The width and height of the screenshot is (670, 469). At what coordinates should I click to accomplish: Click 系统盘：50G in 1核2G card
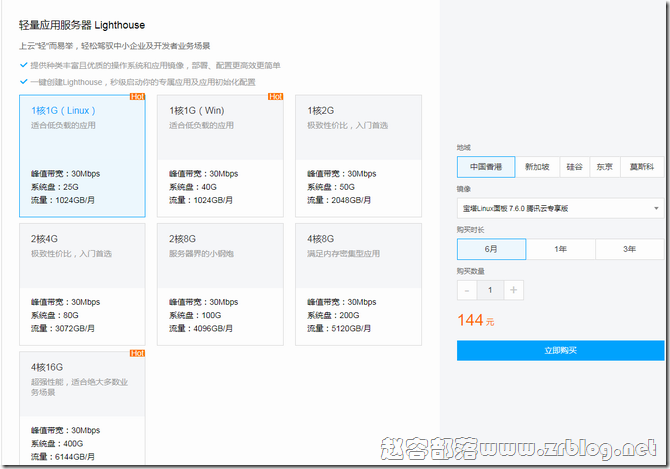(331, 187)
